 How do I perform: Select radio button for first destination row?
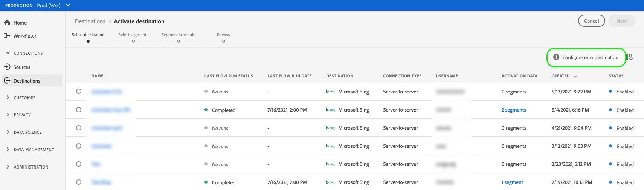coord(79,91)
